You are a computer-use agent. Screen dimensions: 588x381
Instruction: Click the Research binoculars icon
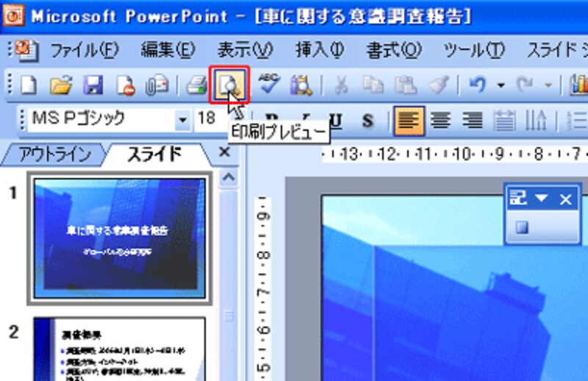coord(301,85)
